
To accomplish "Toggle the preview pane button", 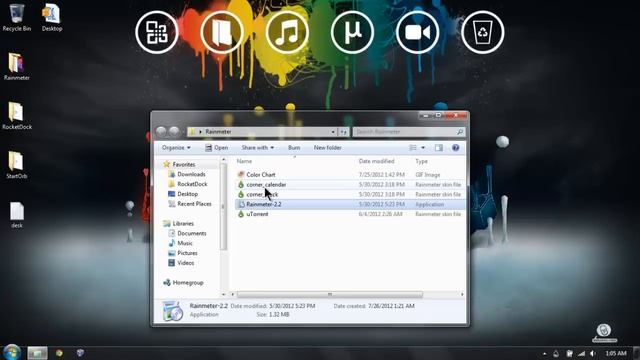I will tap(439, 148).
